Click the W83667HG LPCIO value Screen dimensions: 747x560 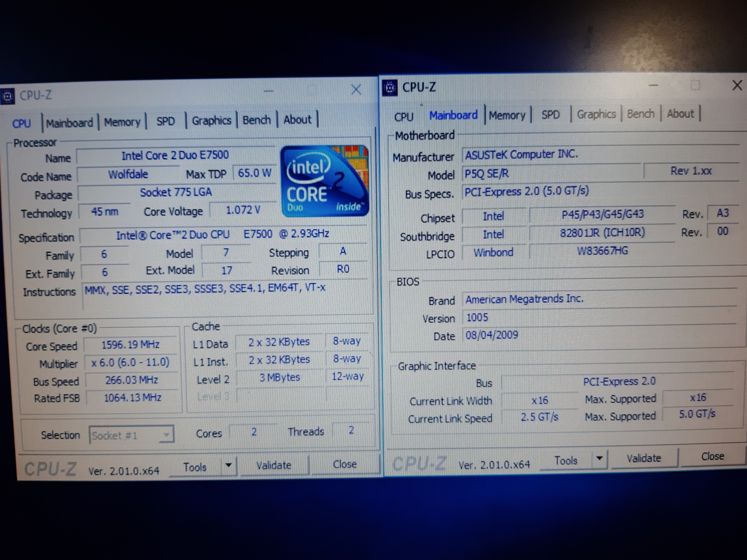602,251
